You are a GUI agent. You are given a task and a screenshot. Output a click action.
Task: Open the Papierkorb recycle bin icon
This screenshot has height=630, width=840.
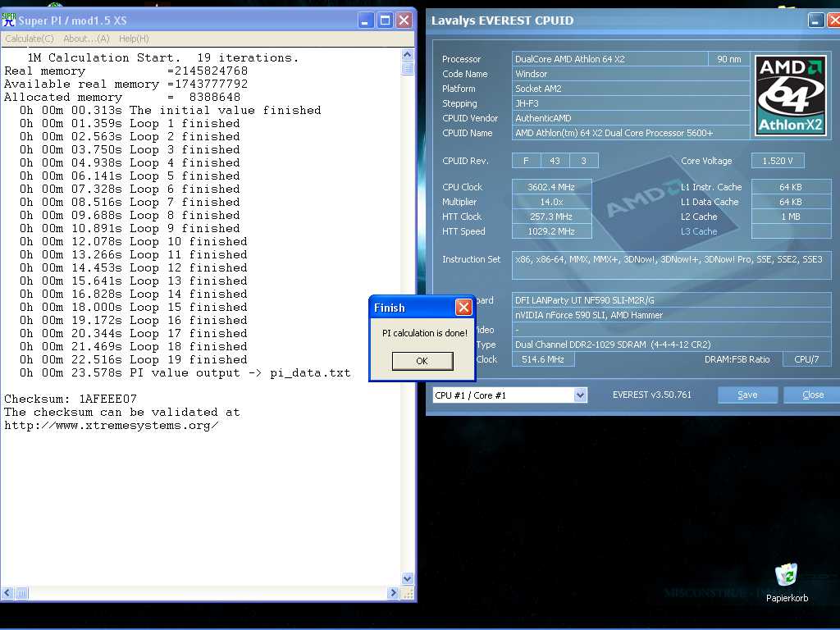coord(787,583)
